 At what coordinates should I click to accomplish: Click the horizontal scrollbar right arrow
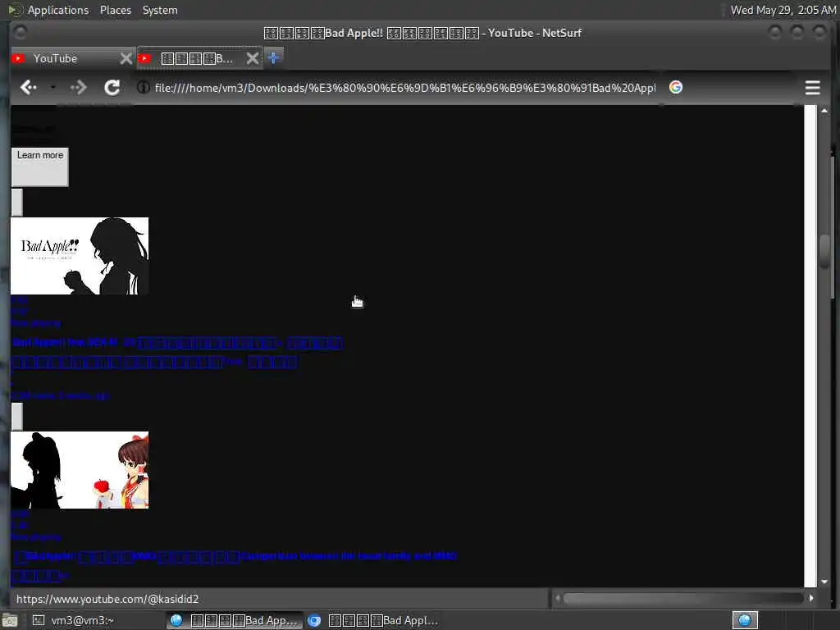pos(811,598)
